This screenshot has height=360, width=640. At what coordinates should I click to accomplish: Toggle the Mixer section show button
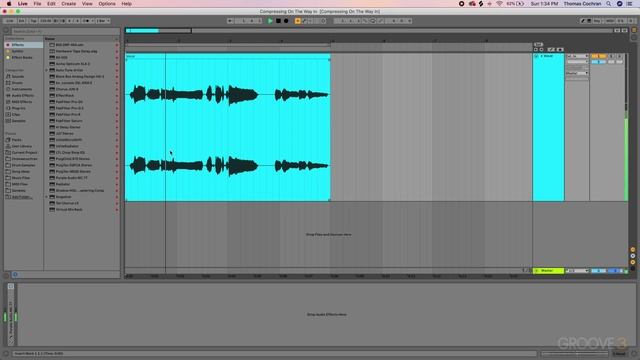[633, 262]
